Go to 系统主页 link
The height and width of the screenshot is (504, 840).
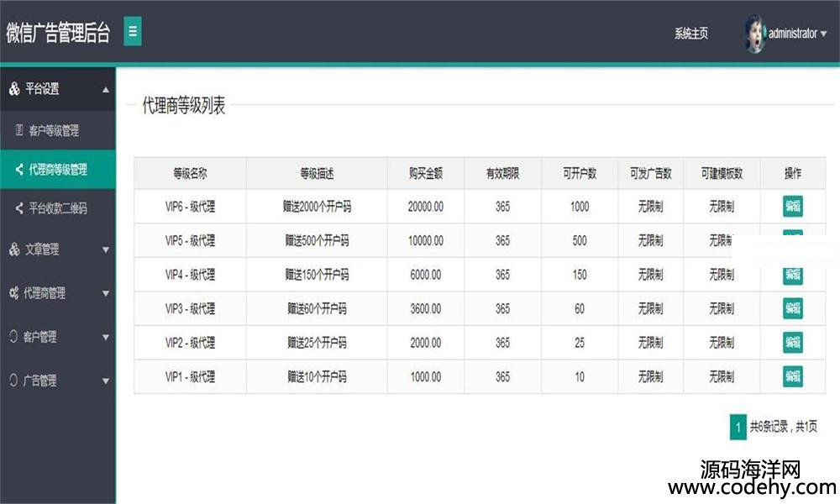690,34
